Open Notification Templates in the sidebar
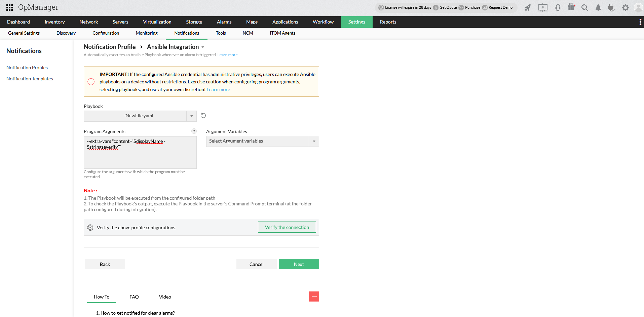The height and width of the screenshot is (317, 644). (30, 79)
